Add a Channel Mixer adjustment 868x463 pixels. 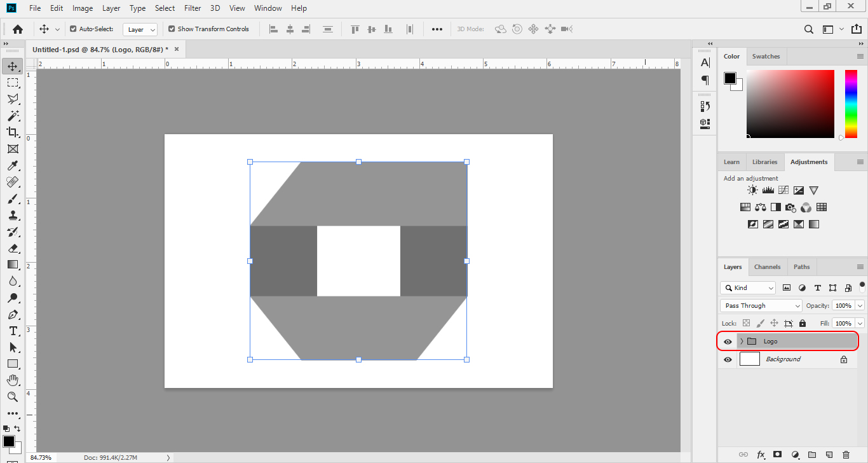click(x=806, y=207)
